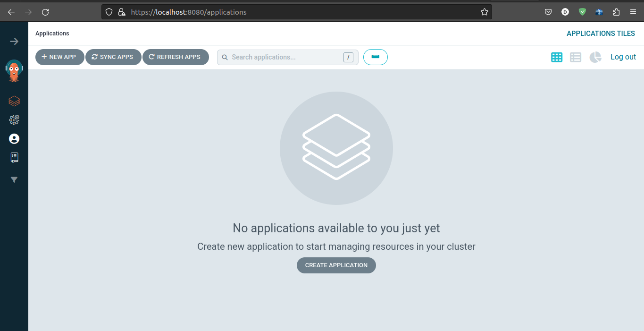Screen dimensions: 644x331
Task: Open the blue cross-flag extension icon
Action: 599,12
